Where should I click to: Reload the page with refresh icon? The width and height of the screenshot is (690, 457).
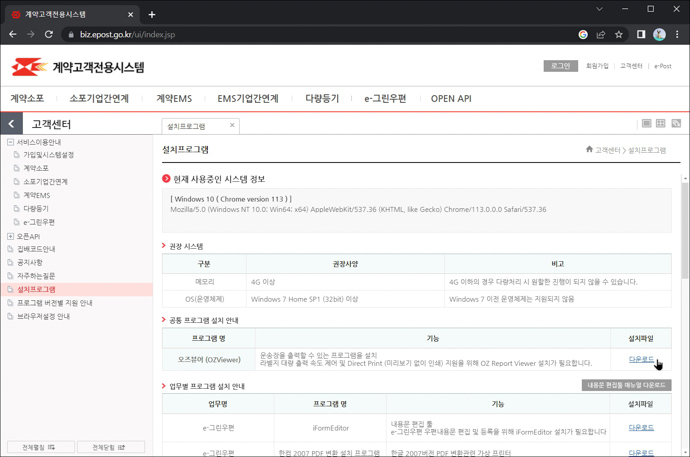click(x=49, y=34)
